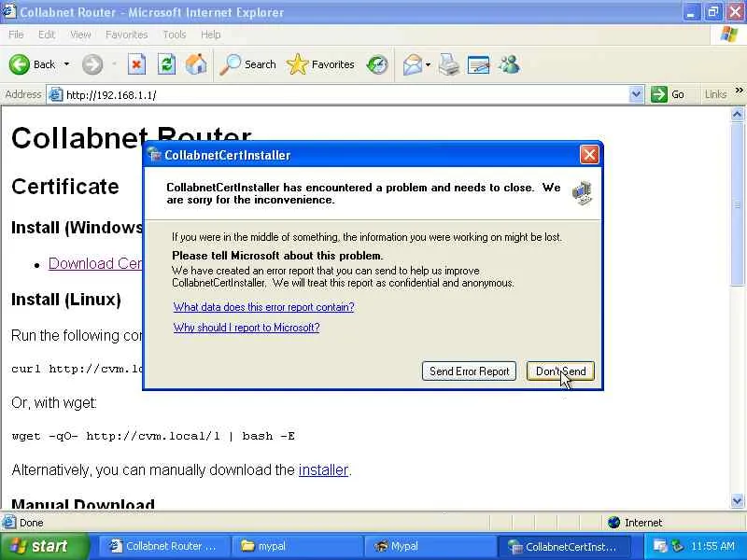This screenshot has height=560, width=747.
Task: Click the address bar URL field
Action: [345, 95]
